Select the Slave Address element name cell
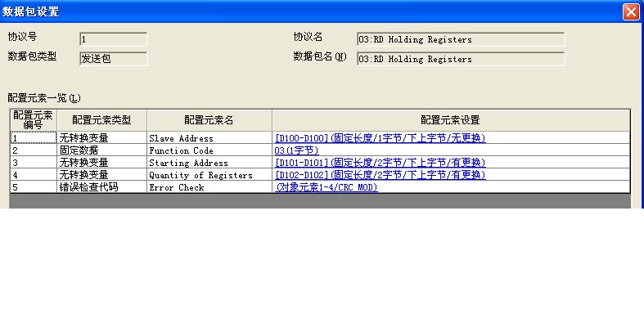This screenshot has width=644, height=314. [209, 138]
